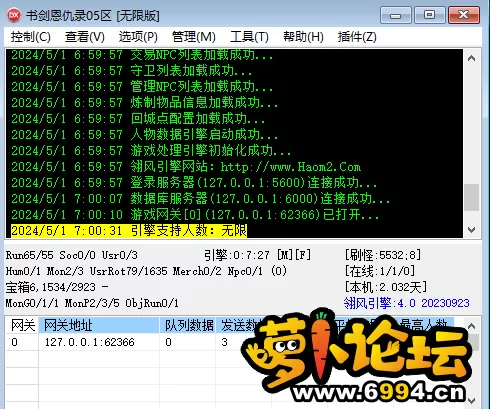The width and height of the screenshot is (490, 409).
Task: Click the 发送数据 value 3 in gateway row
Action: click(x=224, y=342)
